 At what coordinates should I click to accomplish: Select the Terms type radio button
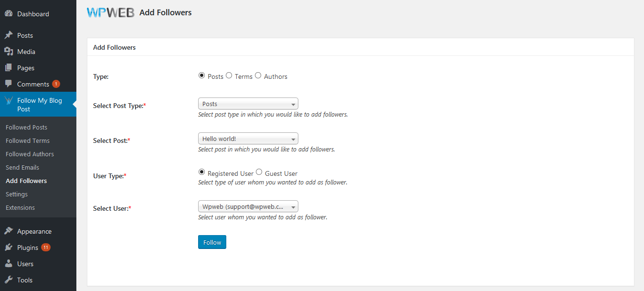[229, 75]
